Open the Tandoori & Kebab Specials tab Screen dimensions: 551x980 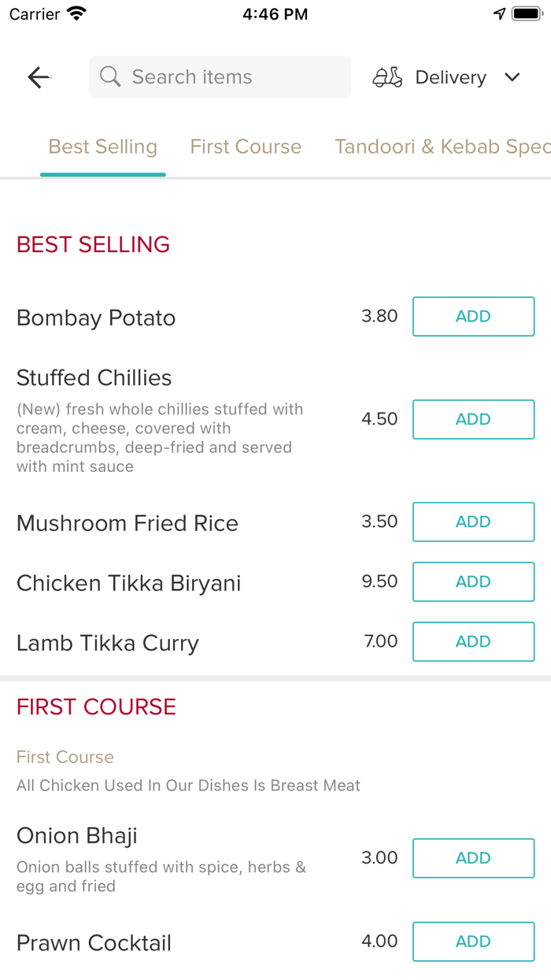tap(441, 147)
